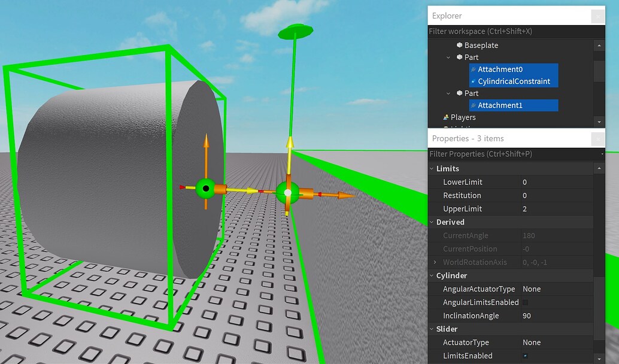Image resolution: width=619 pixels, height=364 pixels.
Task: Click the InclinationAngle property label
Action: click(471, 316)
